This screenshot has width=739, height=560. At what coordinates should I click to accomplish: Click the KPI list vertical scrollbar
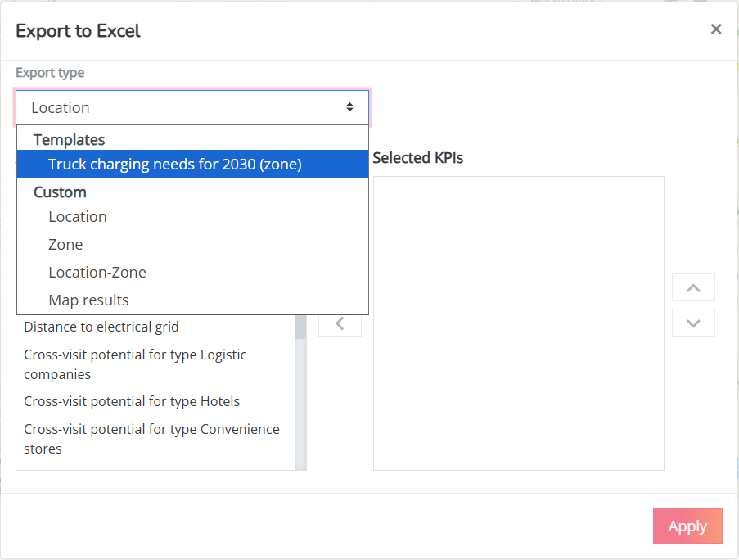click(x=300, y=393)
